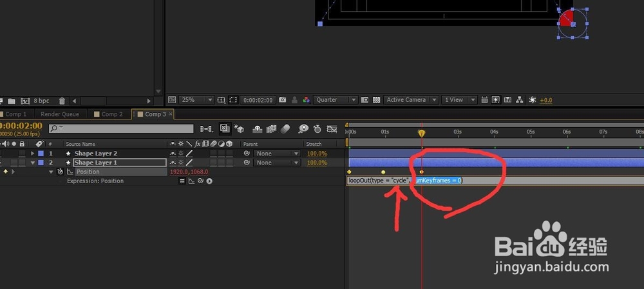Viewport: 644px width, 289px height.
Task: Enable the Motion Blur timeline icon
Action: (285, 129)
